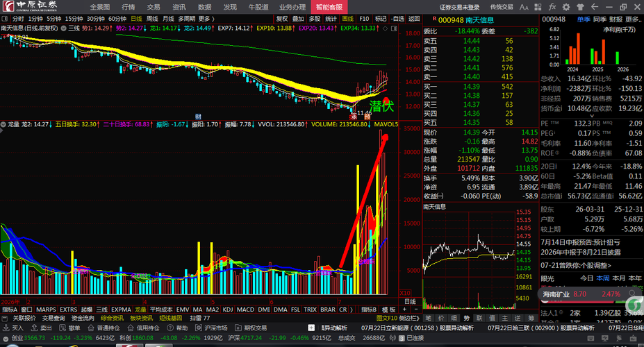Open 07月22日哈三联 (002900) news item
The height and width of the screenshot is (347, 644).
click(x=541, y=328)
